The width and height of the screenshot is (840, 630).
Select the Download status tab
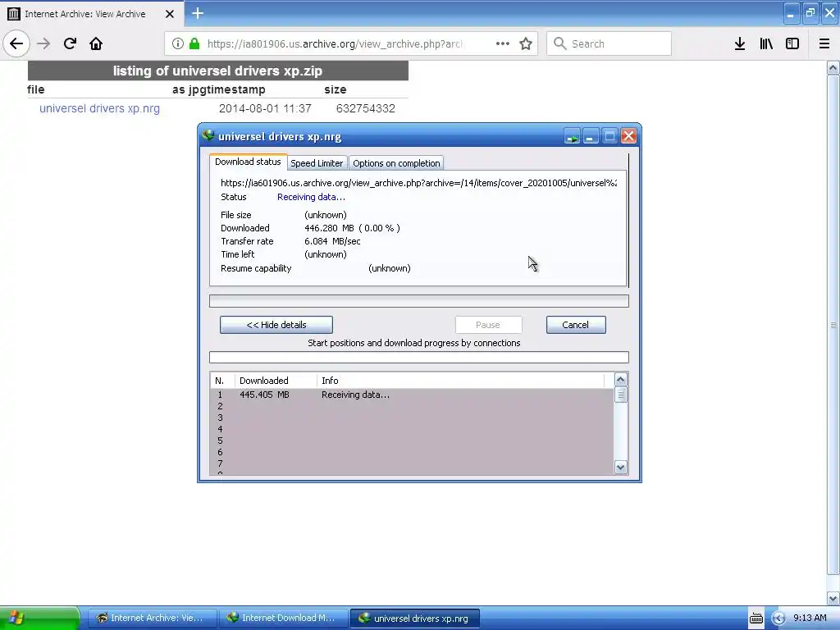[248, 162]
